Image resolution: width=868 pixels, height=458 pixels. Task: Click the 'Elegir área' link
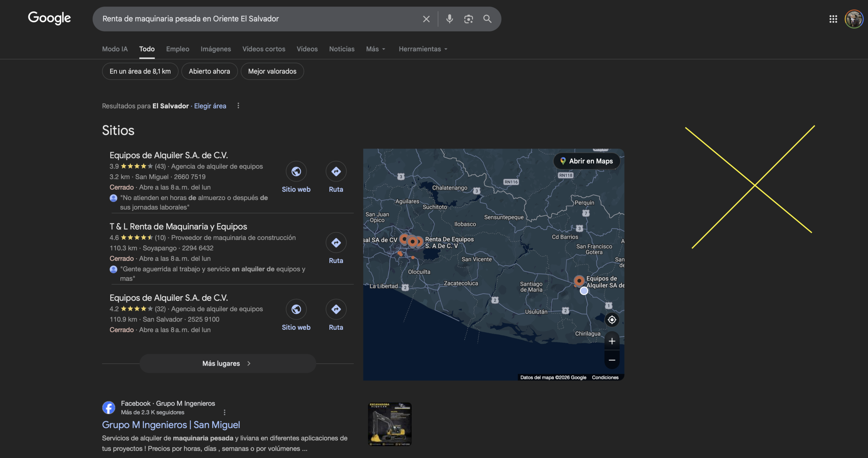click(210, 106)
